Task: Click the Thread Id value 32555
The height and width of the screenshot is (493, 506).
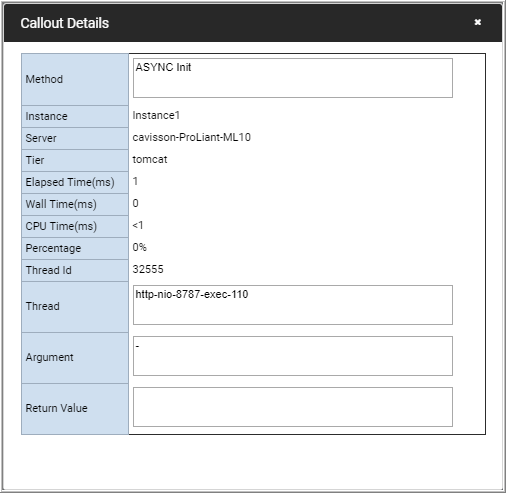Action: pyautogui.click(x=148, y=269)
